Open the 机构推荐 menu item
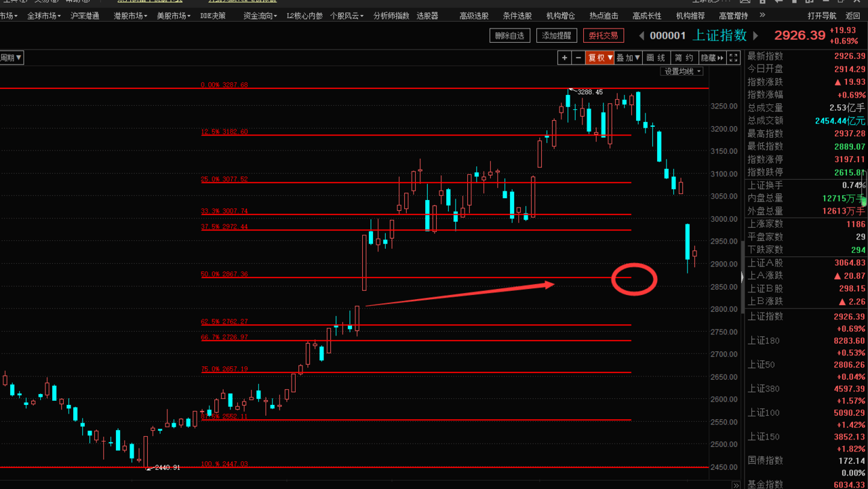 pos(690,16)
